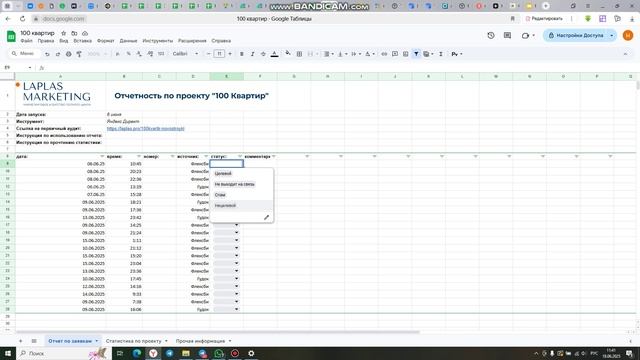640x360 pixels.
Task: Open the name box dropdown arrow
Action: coord(30,67)
